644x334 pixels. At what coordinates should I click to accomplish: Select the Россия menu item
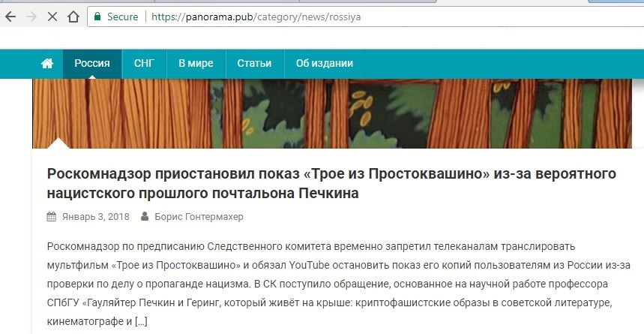(x=92, y=63)
